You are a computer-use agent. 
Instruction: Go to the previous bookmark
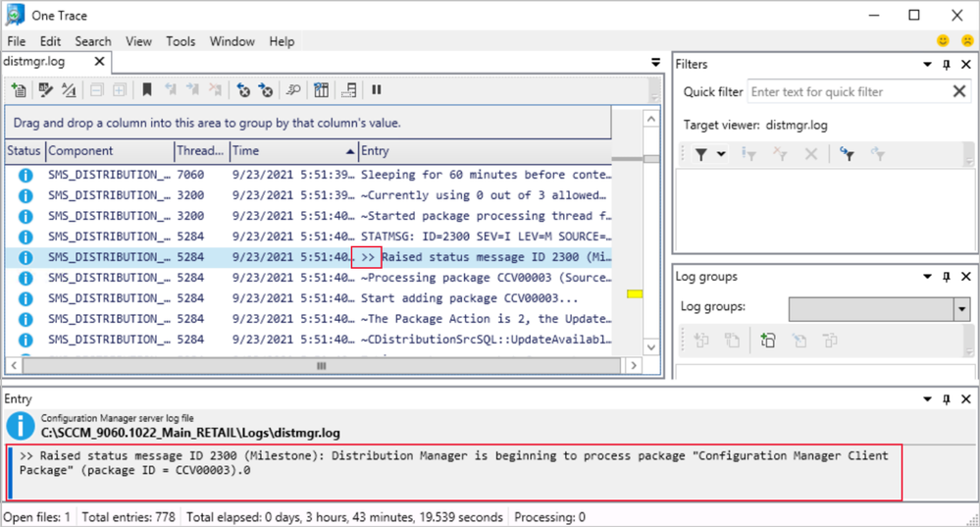click(x=170, y=90)
